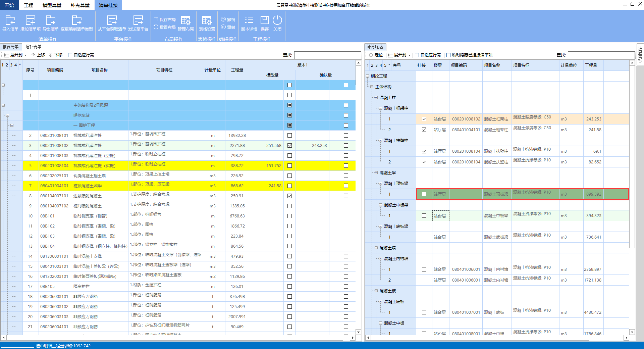Select green highlighted row 899.392
Image resolution: width=644 pixels, height=349 pixels.
coord(523,194)
